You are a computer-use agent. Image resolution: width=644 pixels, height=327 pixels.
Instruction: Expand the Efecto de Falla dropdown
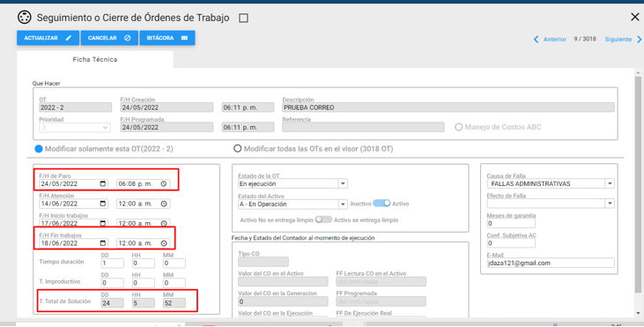[x=610, y=204]
